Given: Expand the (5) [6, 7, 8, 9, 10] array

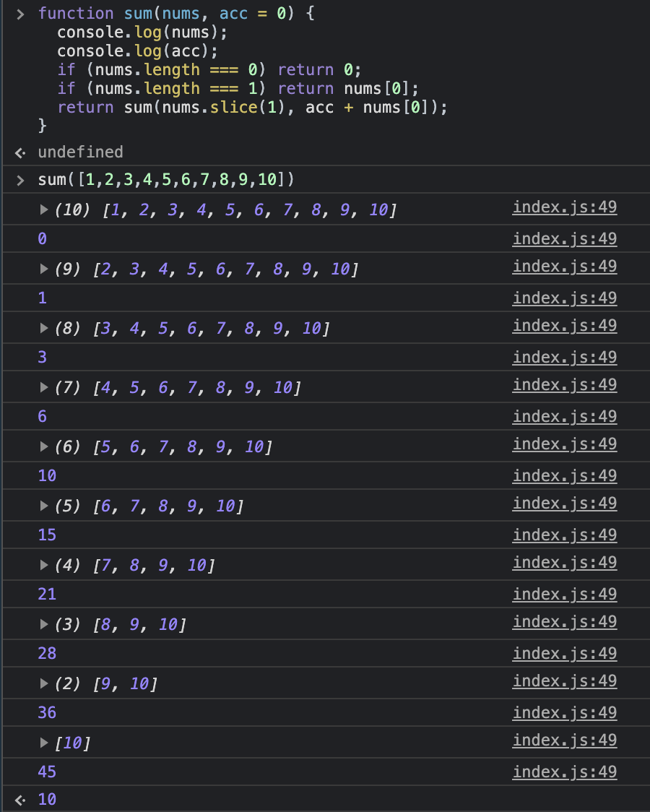Looking at the screenshot, I should 44,506.
